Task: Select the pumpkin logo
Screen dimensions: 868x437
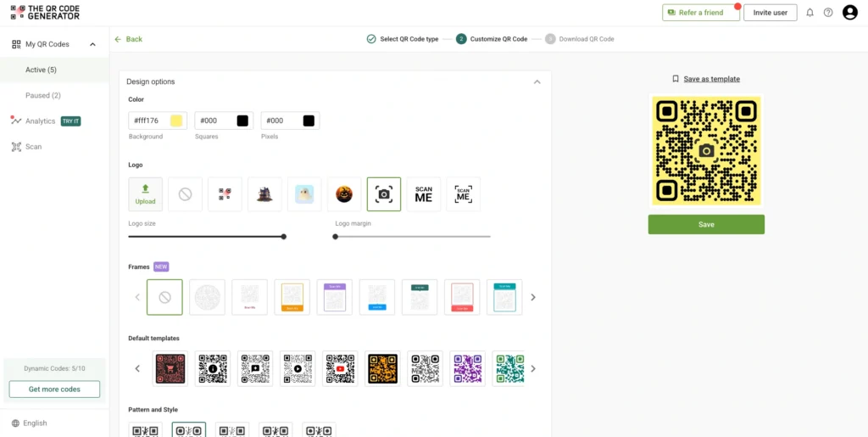Action: pos(344,193)
